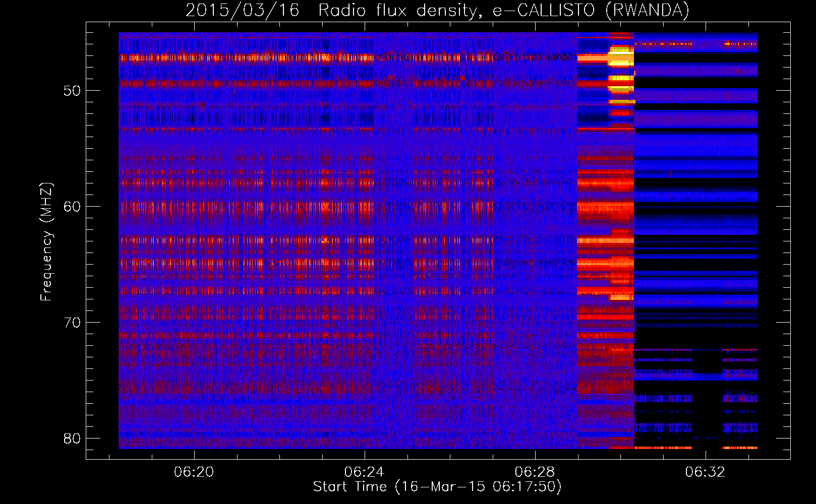This screenshot has height=504, width=816.
Task: Select the 'Frequency (MHZ)' axis label
Action: point(46,242)
